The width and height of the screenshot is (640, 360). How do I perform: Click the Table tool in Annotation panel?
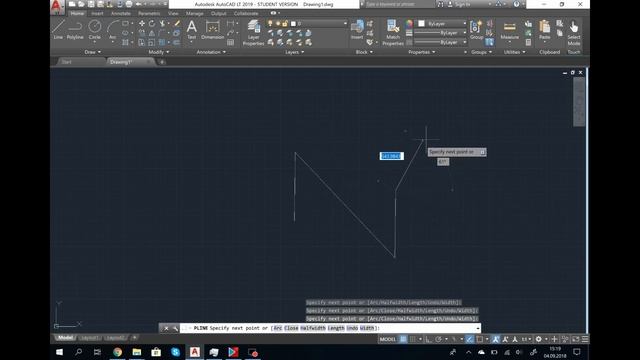pos(231,42)
